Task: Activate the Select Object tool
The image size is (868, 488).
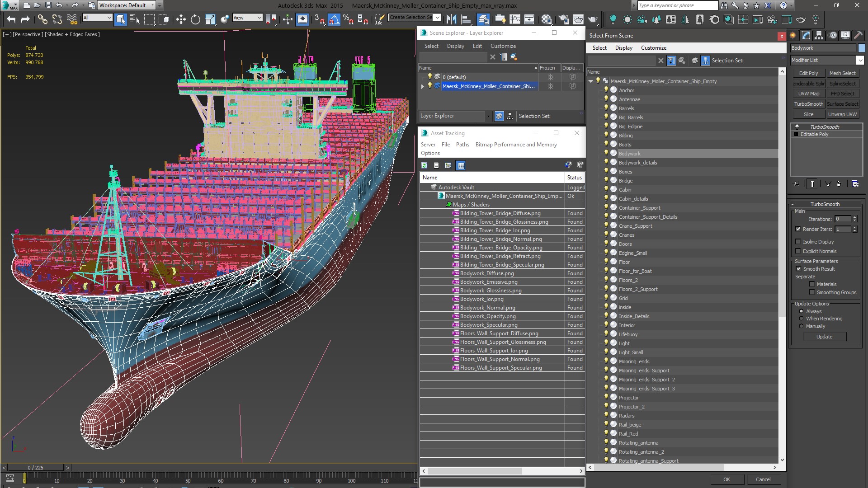Action: pos(120,19)
